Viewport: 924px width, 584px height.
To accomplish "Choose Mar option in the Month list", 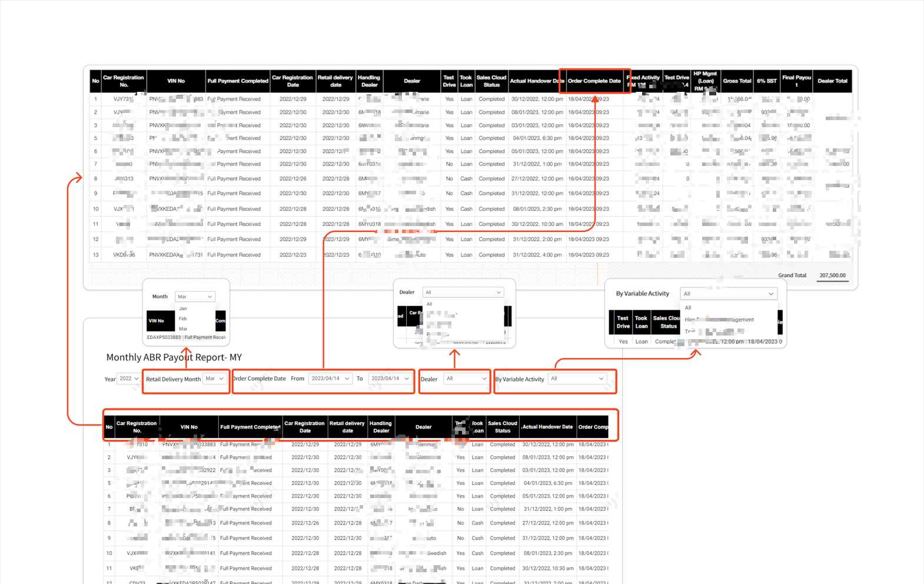I will [x=183, y=329].
